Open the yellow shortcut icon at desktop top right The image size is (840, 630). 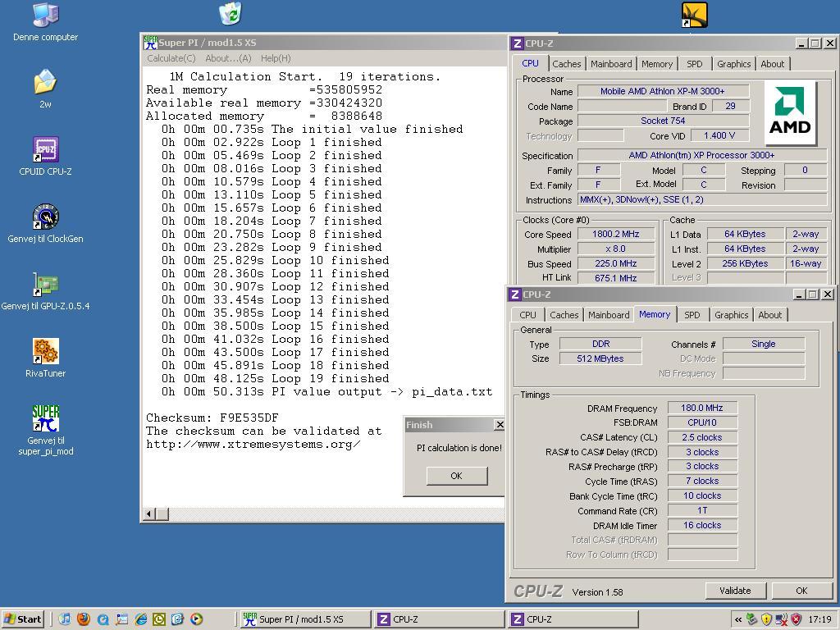(694, 15)
